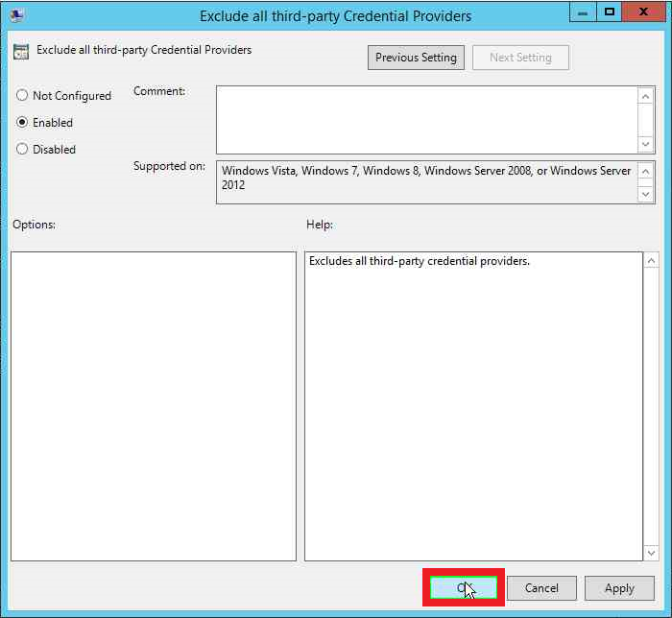Image resolution: width=672 pixels, height=618 pixels.
Task: Click inside the Comment text box
Action: pyautogui.click(x=427, y=119)
